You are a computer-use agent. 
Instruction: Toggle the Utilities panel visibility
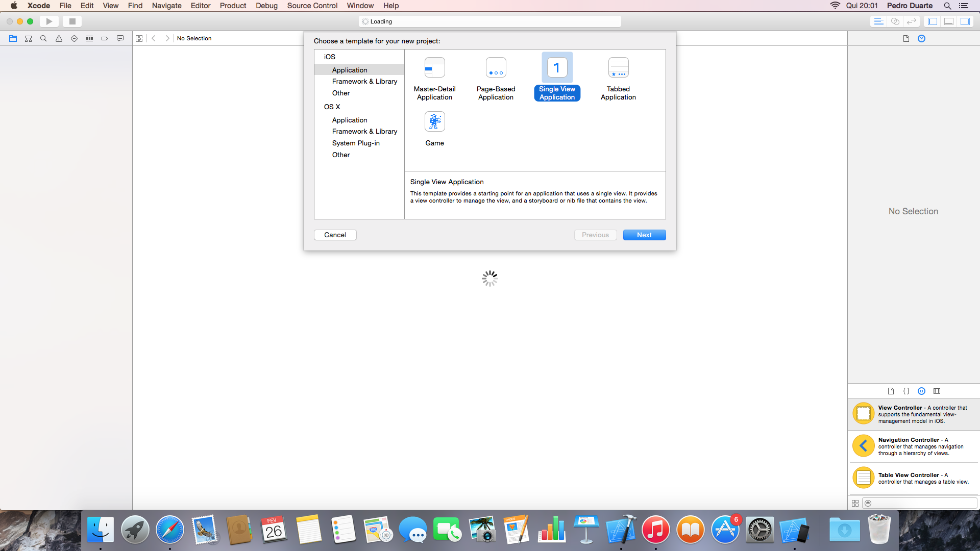point(965,21)
